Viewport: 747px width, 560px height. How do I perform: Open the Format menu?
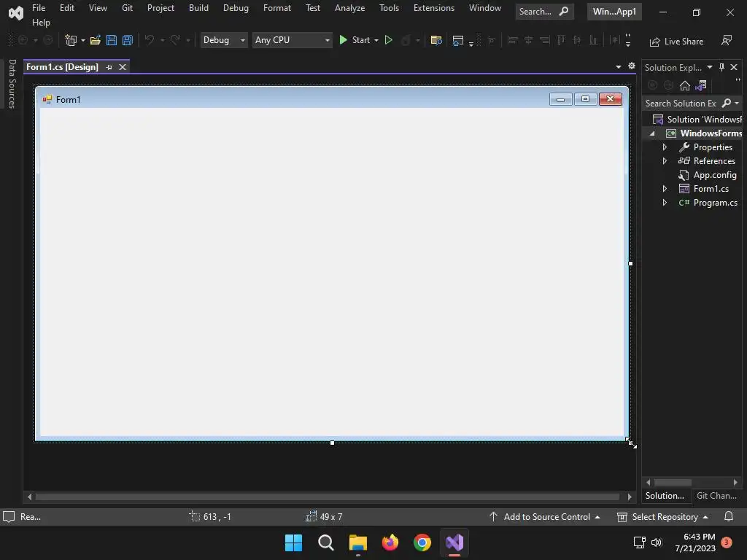point(276,7)
